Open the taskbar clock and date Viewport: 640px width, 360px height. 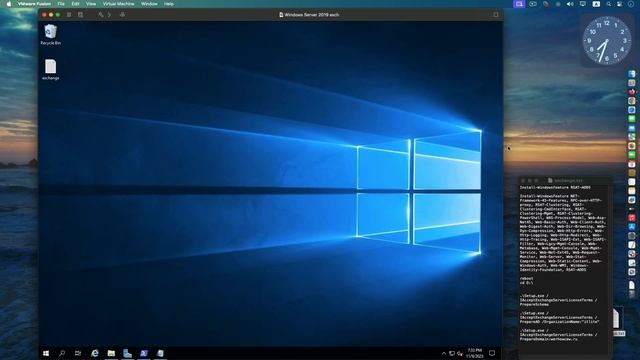(x=474, y=353)
